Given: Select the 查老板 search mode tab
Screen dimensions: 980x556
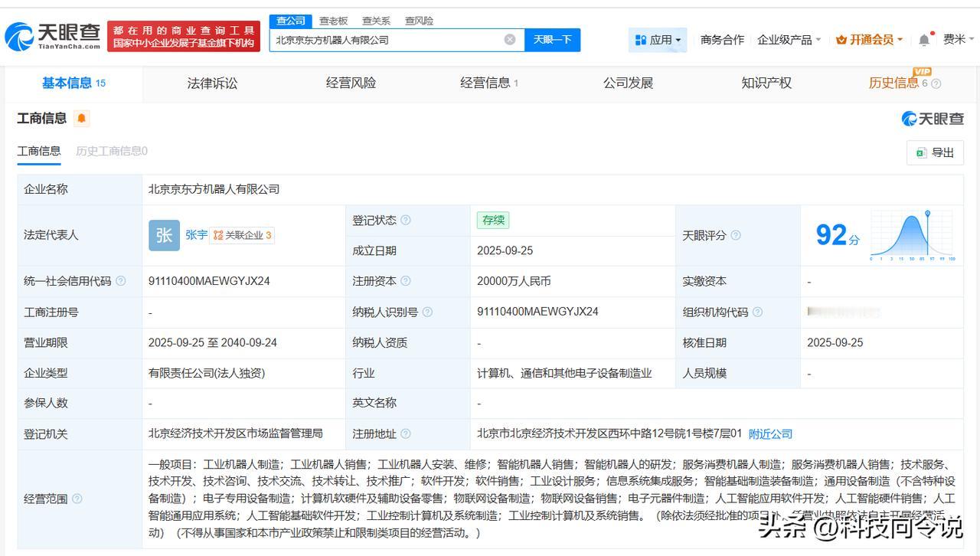Looking at the screenshot, I should (x=333, y=21).
